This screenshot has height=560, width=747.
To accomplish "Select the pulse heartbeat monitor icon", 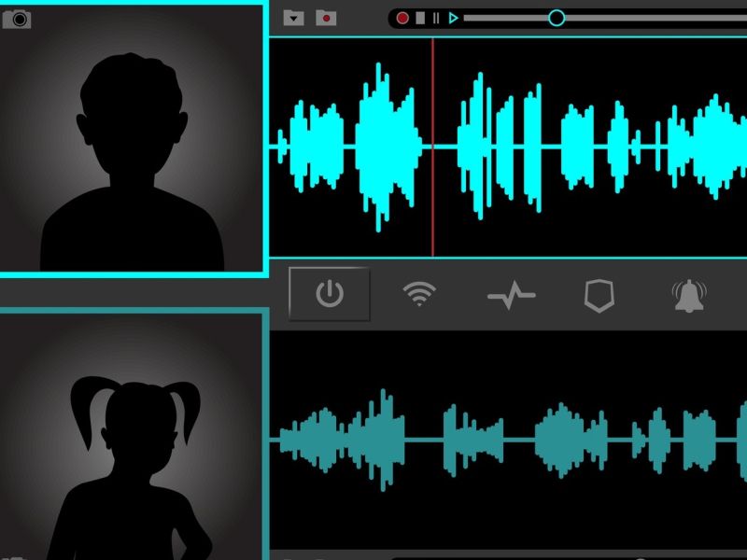I will 511,296.
